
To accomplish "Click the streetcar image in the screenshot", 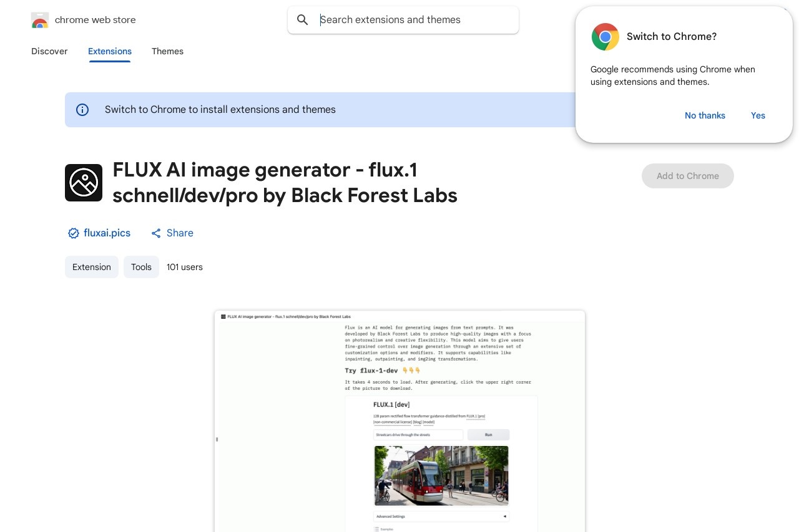I will pyautogui.click(x=441, y=475).
